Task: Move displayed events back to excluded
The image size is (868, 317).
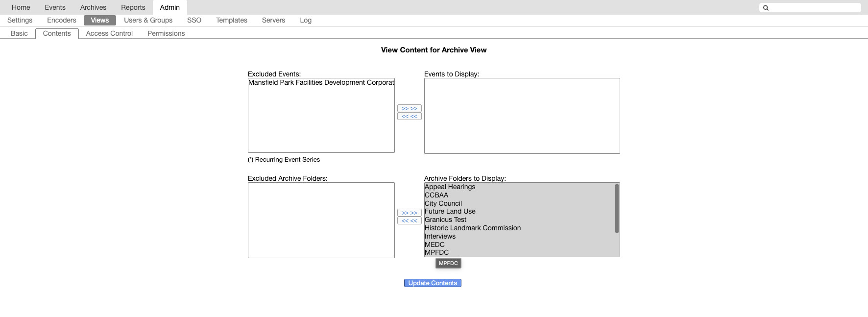Action: click(410, 117)
